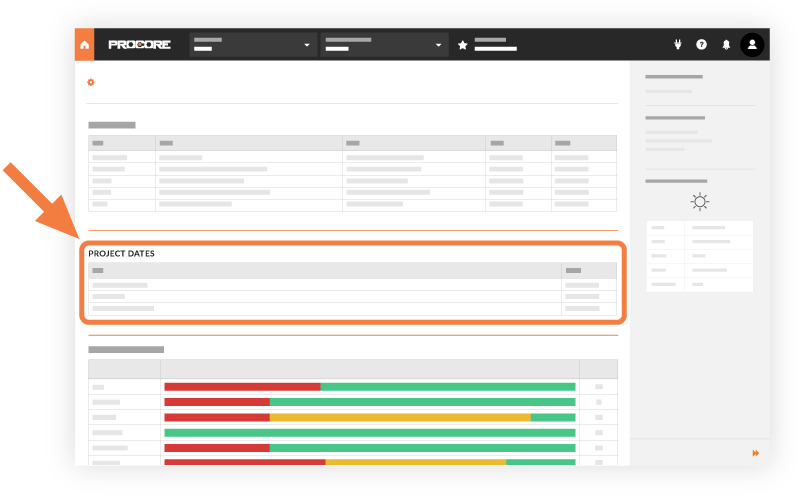The height and width of the screenshot is (497, 800).
Task: Show notifications via the bell icon
Action: (726, 45)
